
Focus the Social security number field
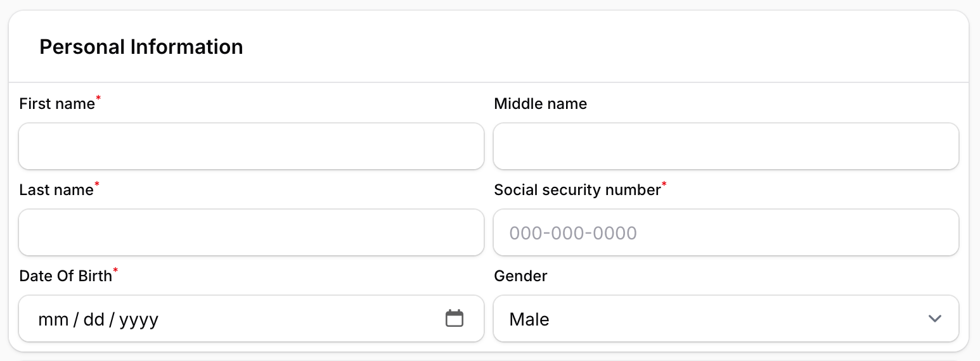click(726, 232)
